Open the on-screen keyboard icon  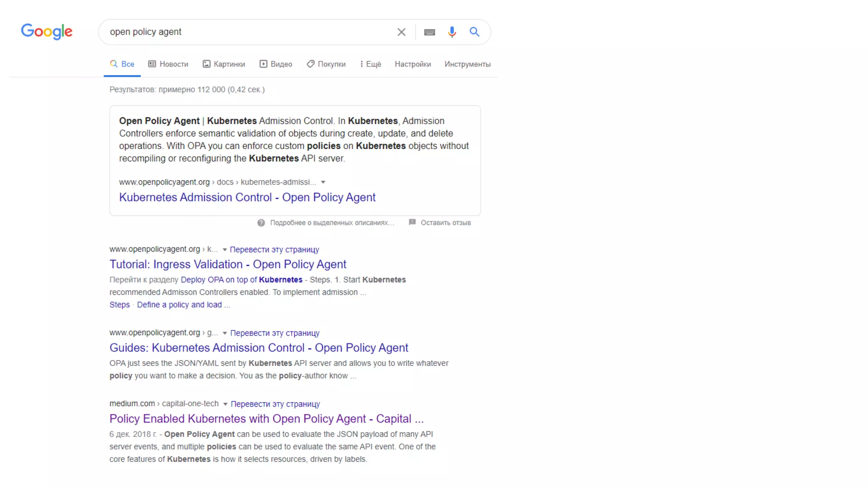pos(429,32)
